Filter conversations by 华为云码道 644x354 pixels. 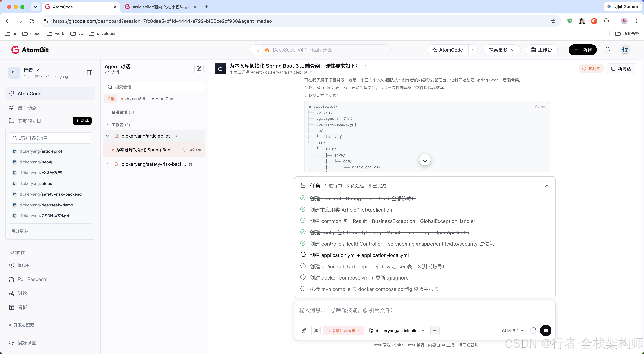pyautogui.click(x=133, y=99)
